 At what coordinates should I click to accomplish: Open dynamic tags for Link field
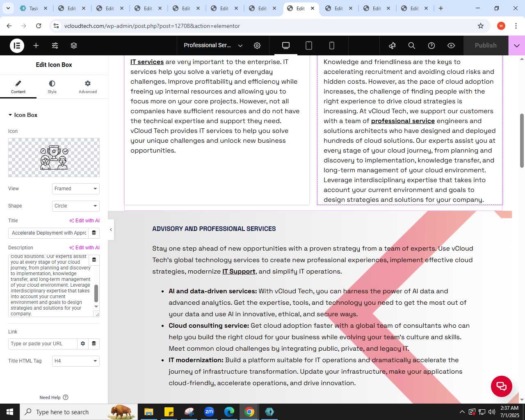(x=94, y=344)
